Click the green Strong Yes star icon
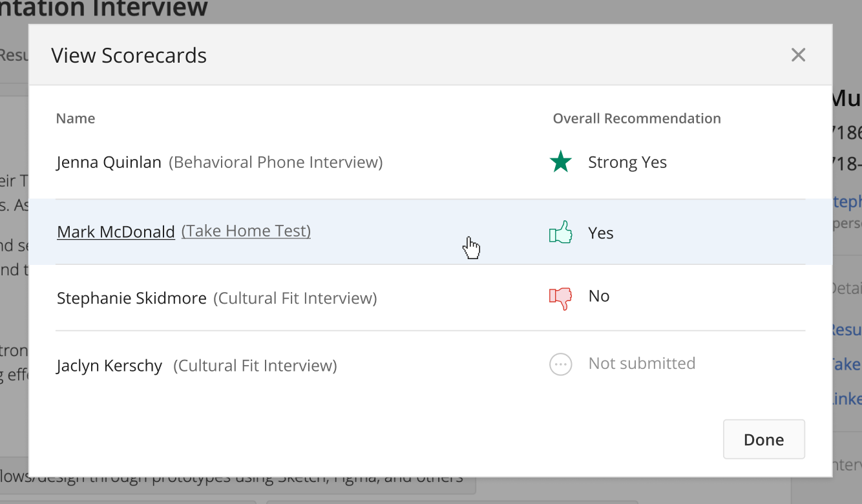The width and height of the screenshot is (862, 504). (x=560, y=162)
